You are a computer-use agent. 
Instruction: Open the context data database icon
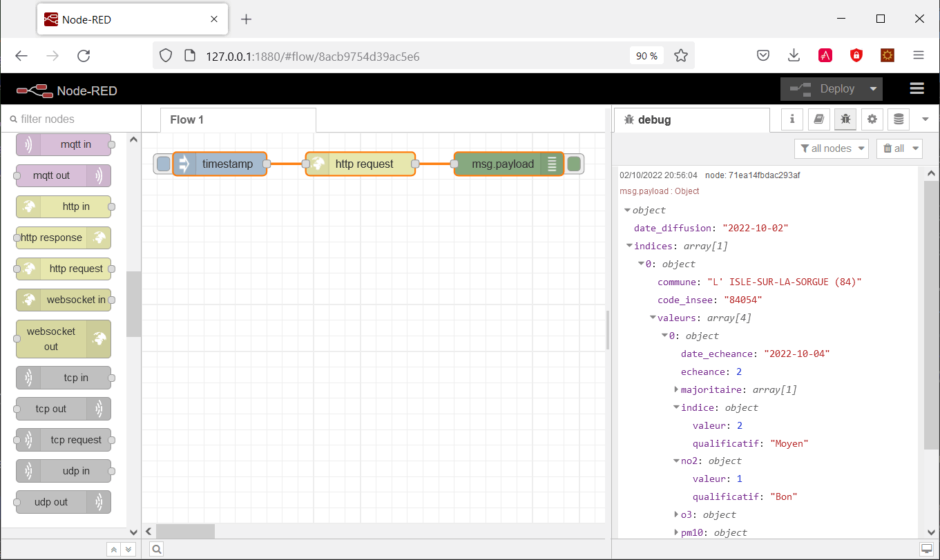899,119
